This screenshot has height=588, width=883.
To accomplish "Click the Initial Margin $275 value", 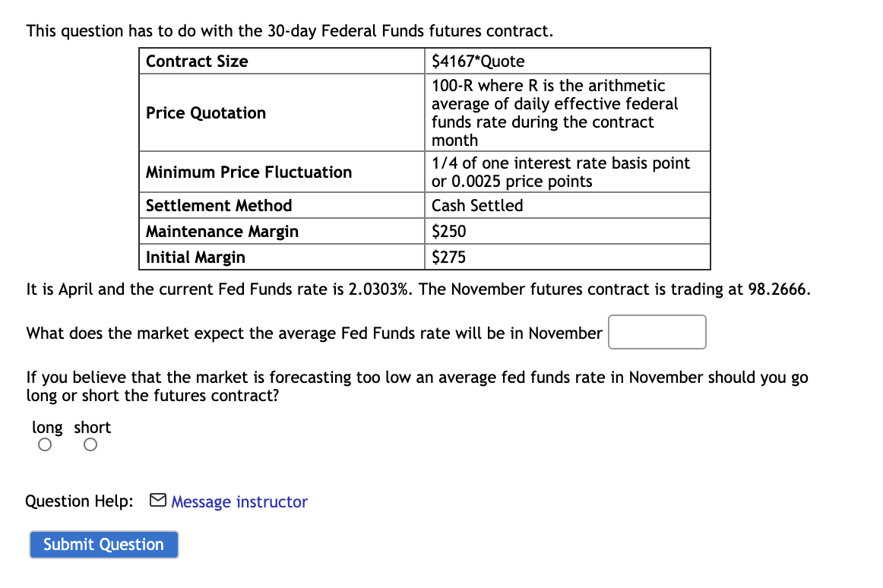I will tap(447, 257).
